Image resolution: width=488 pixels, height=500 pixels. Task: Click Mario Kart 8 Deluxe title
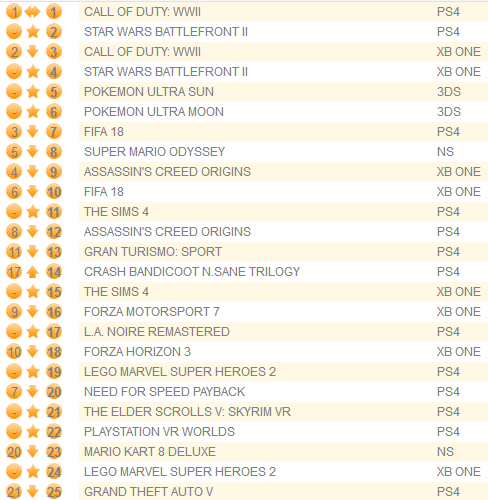pos(150,452)
